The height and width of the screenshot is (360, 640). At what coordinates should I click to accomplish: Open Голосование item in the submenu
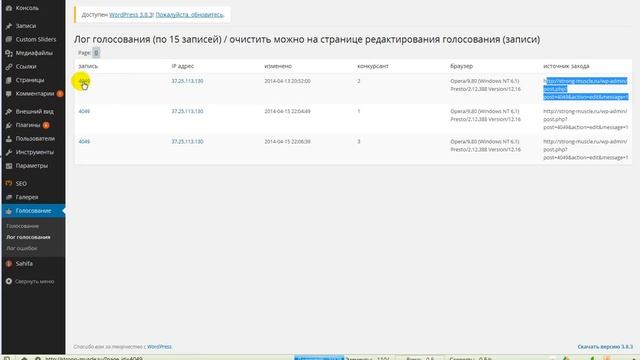[22, 226]
